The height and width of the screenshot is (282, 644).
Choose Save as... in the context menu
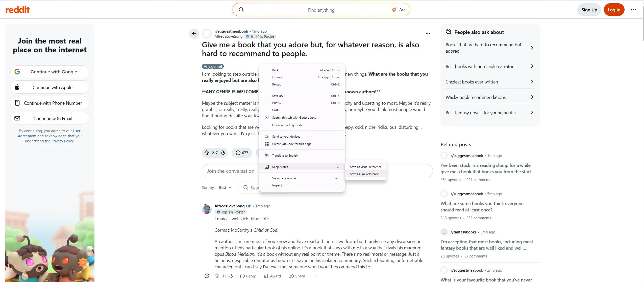point(302,96)
